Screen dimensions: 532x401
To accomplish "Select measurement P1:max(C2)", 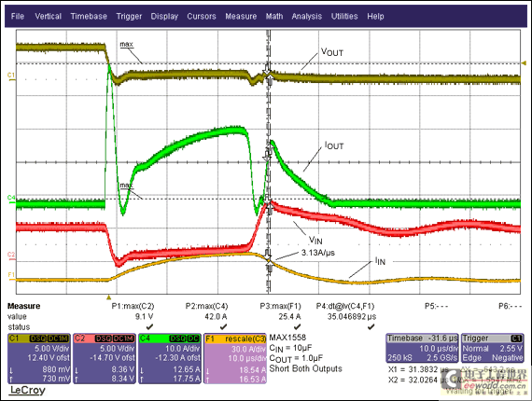I will (x=133, y=306).
